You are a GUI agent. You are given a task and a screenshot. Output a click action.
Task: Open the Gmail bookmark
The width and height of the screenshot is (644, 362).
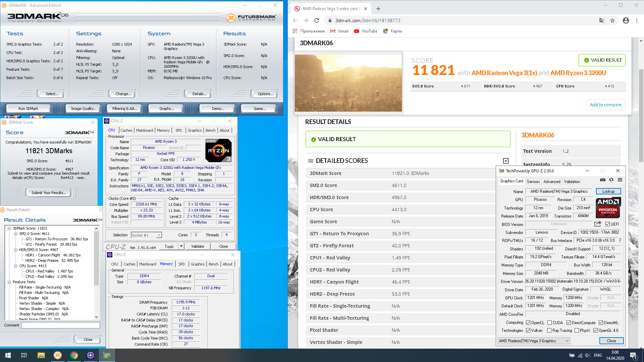click(x=339, y=31)
